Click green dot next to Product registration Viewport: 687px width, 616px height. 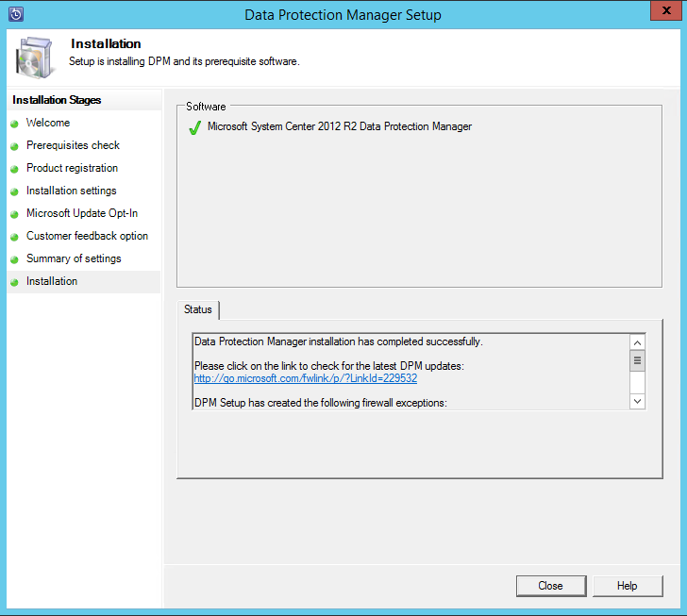(x=14, y=169)
